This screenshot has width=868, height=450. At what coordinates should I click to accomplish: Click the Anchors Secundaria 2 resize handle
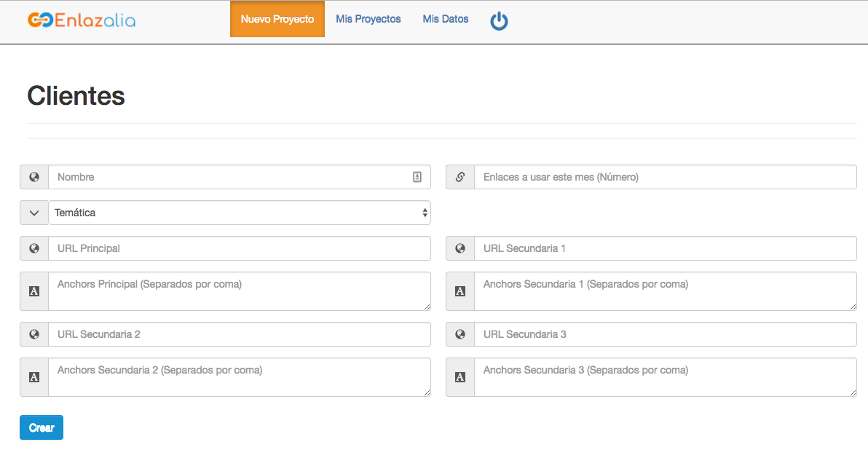427,392
